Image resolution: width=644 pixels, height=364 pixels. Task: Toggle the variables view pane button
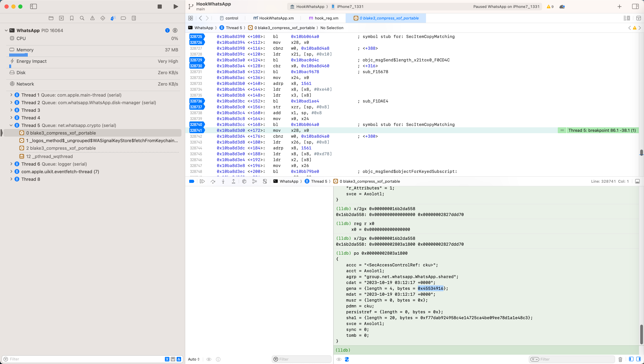pyautogui.click(x=631, y=359)
